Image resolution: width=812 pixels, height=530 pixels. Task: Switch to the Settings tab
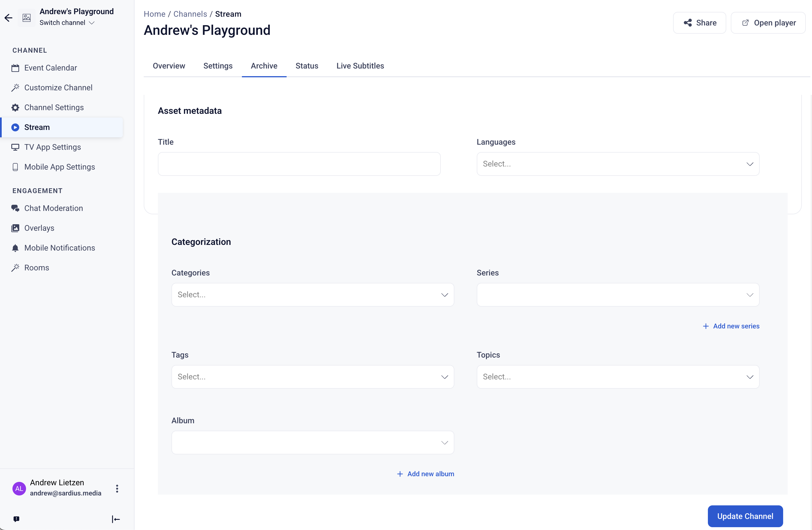click(x=218, y=66)
